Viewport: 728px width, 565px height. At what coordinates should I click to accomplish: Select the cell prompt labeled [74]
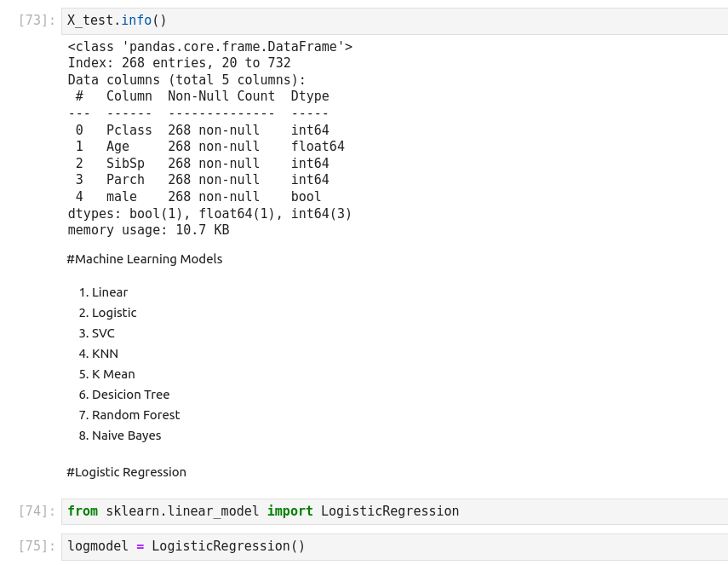[x=37, y=511]
